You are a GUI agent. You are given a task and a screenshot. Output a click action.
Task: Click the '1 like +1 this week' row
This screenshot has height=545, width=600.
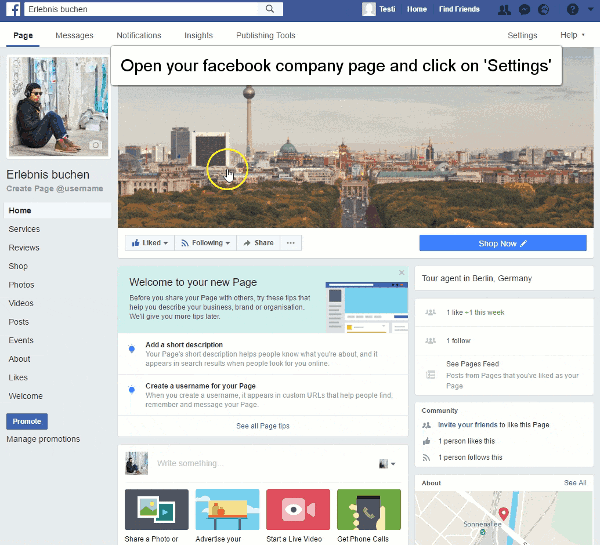coord(504,312)
